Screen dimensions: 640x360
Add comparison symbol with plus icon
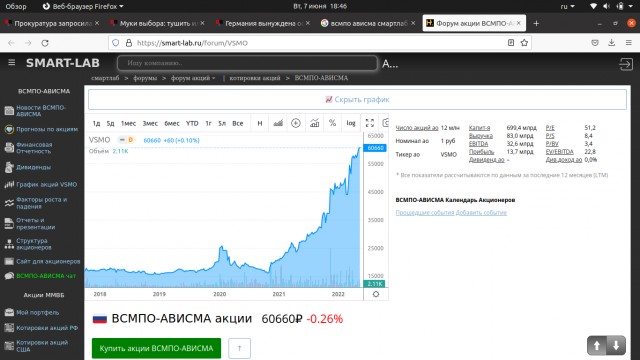pyautogui.click(x=296, y=123)
